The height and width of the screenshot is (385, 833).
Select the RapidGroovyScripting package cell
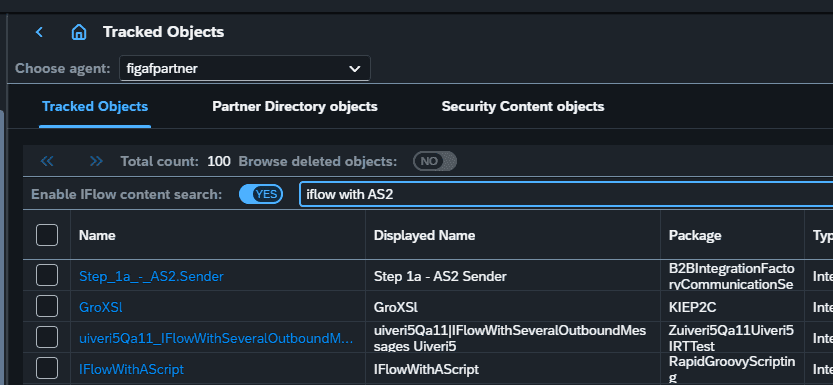coord(733,368)
